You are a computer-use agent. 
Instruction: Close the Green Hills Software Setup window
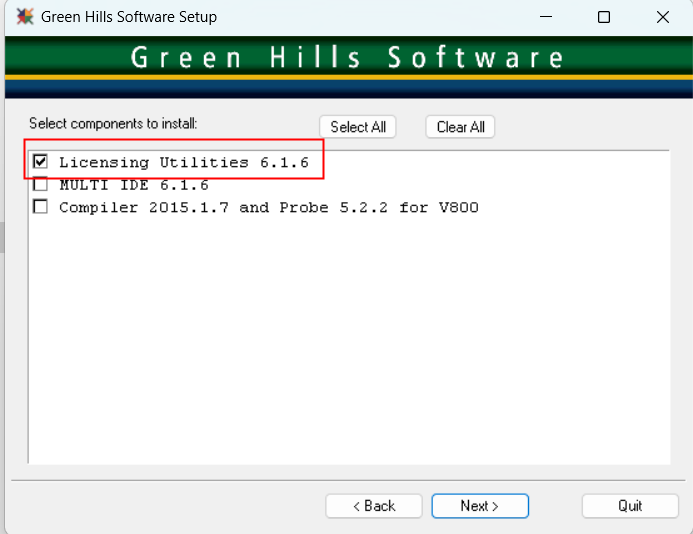point(663,17)
